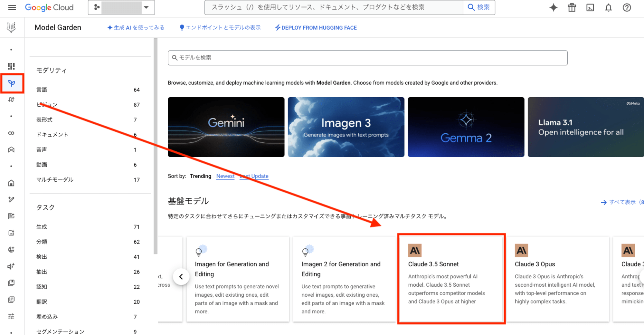
Task: Click the モデルを検索 model search box
Action: click(x=367, y=58)
